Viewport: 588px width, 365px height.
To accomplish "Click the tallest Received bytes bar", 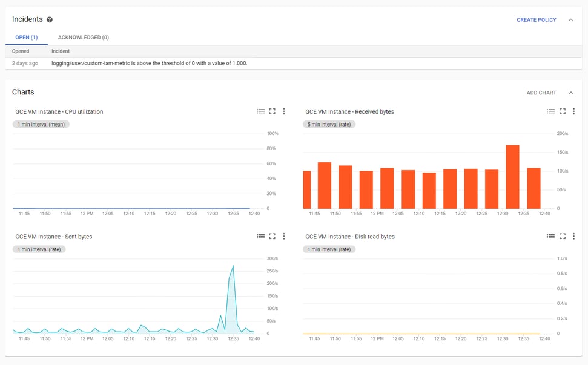I will 512,177.
